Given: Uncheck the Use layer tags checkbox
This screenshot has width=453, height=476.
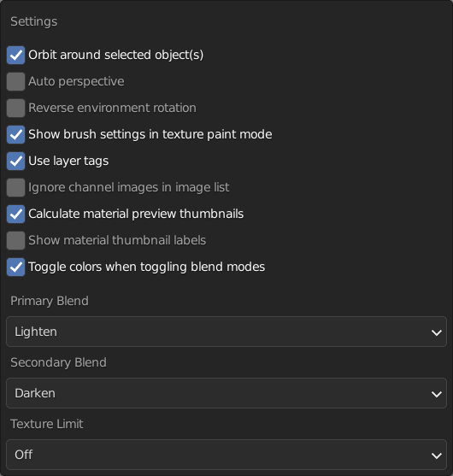Looking at the screenshot, I should (15, 161).
